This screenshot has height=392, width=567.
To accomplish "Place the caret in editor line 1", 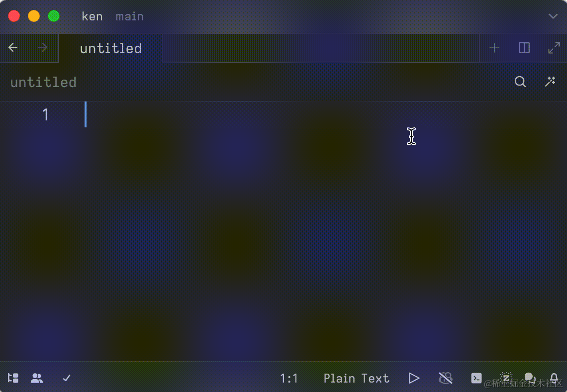I will pos(325,114).
